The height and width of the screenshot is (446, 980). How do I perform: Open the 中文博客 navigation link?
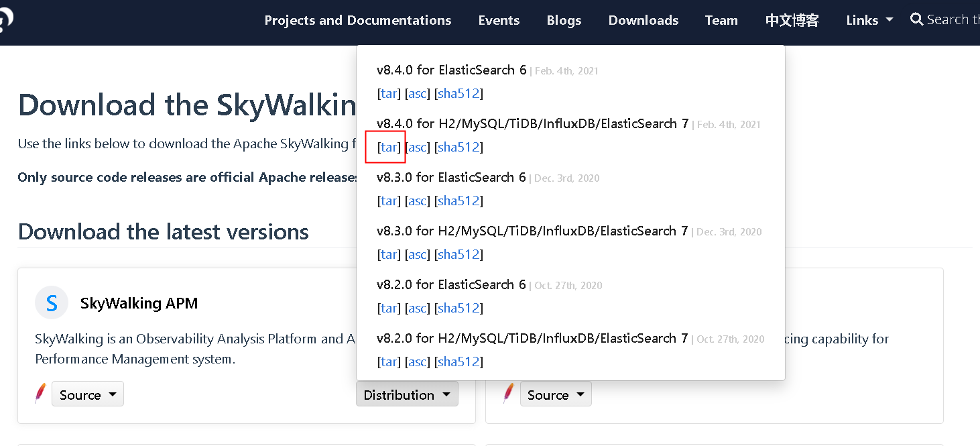[792, 20]
